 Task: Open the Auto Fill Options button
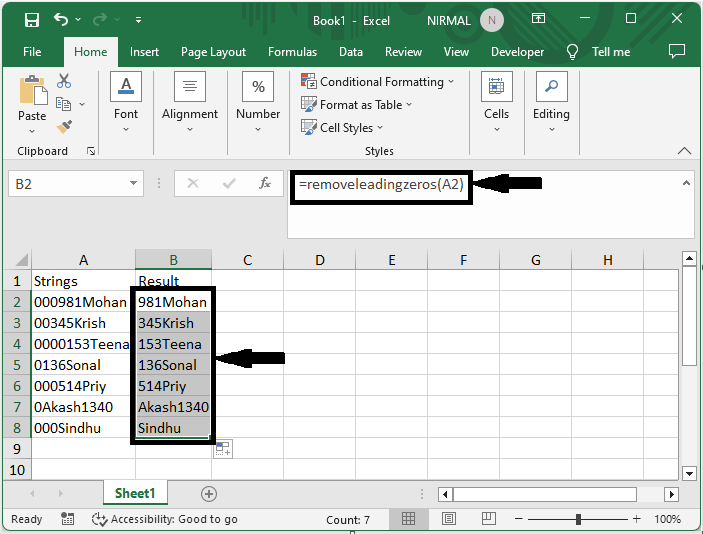[223, 449]
